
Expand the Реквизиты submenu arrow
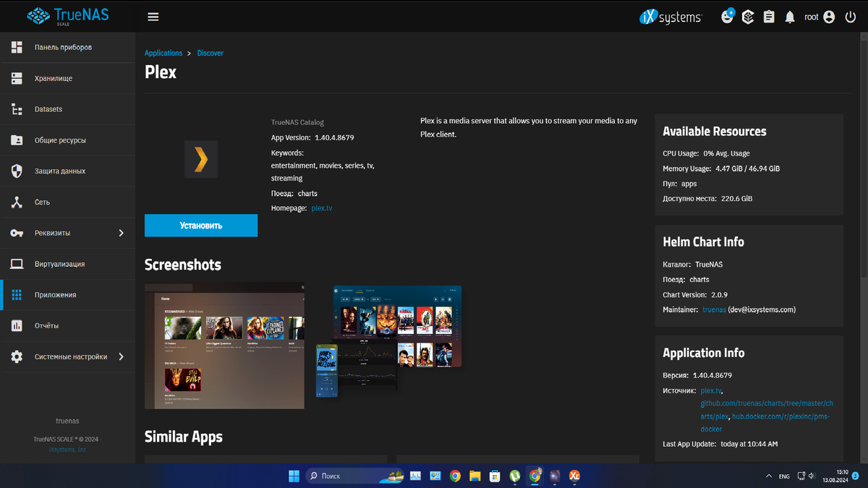point(121,233)
